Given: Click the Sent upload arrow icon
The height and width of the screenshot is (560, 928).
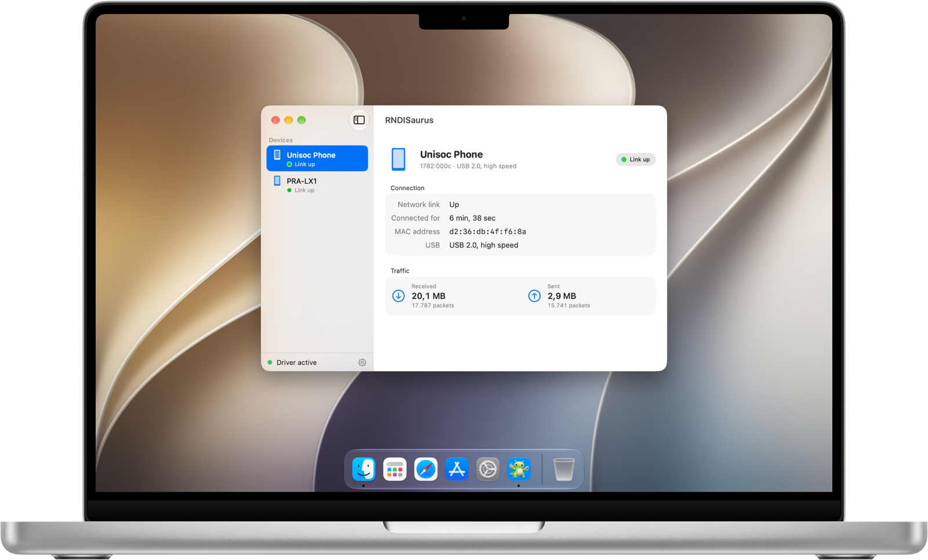Looking at the screenshot, I should (534, 296).
